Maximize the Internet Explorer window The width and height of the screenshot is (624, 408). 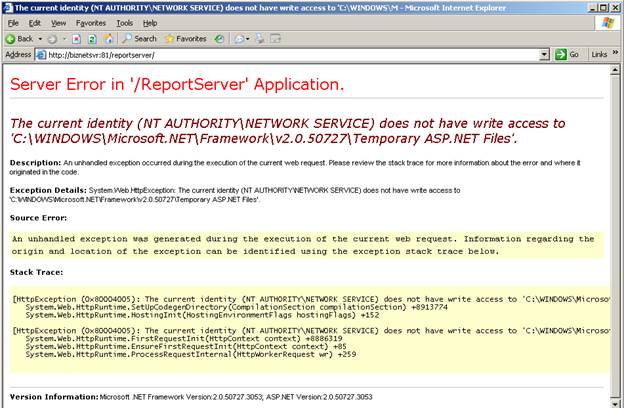(x=604, y=8)
